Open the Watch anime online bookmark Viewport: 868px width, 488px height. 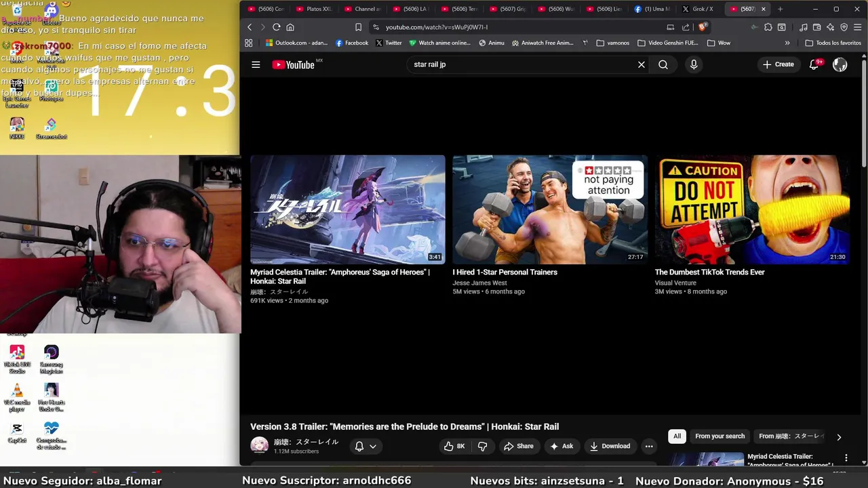pos(439,43)
